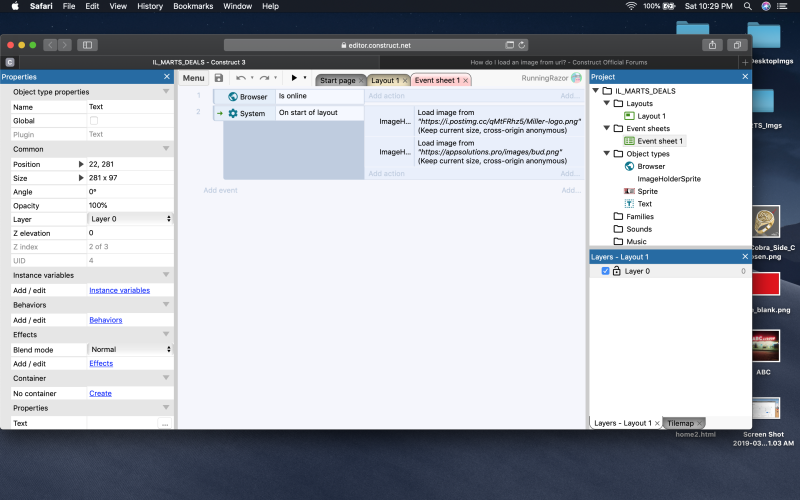Click the Save project icon in toolbar
The width and height of the screenshot is (800, 500).
point(219,78)
